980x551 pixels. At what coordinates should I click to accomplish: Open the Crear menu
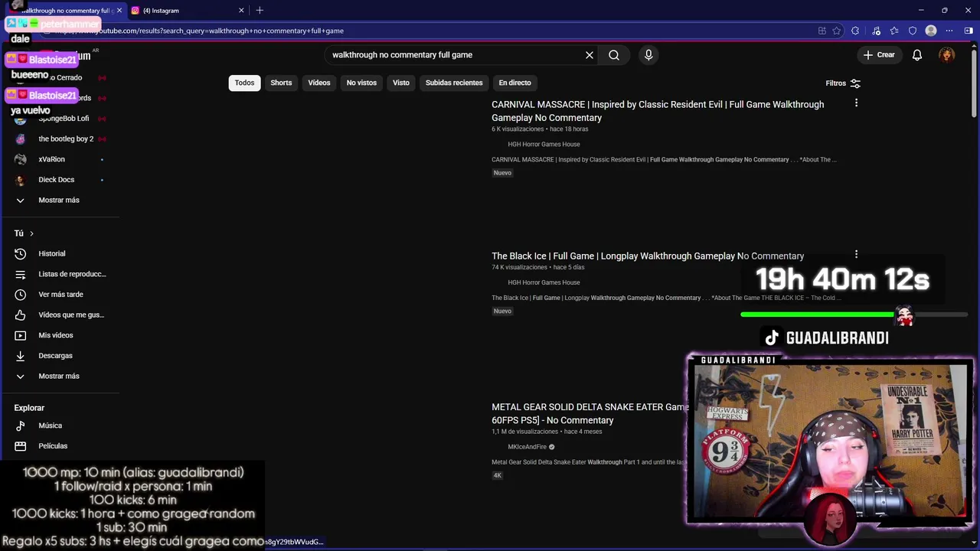[x=879, y=55]
